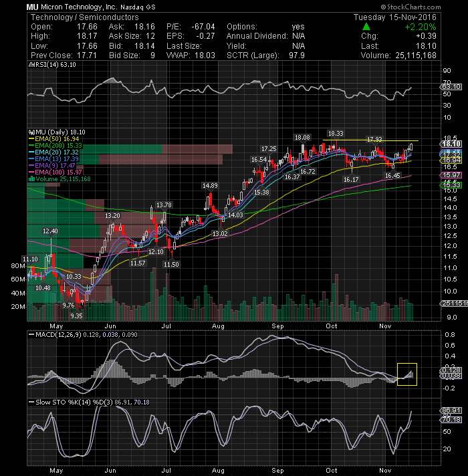The width and height of the screenshot is (468, 476).
Task: Click the Oct spike volume bar
Action: tap(336, 297)
